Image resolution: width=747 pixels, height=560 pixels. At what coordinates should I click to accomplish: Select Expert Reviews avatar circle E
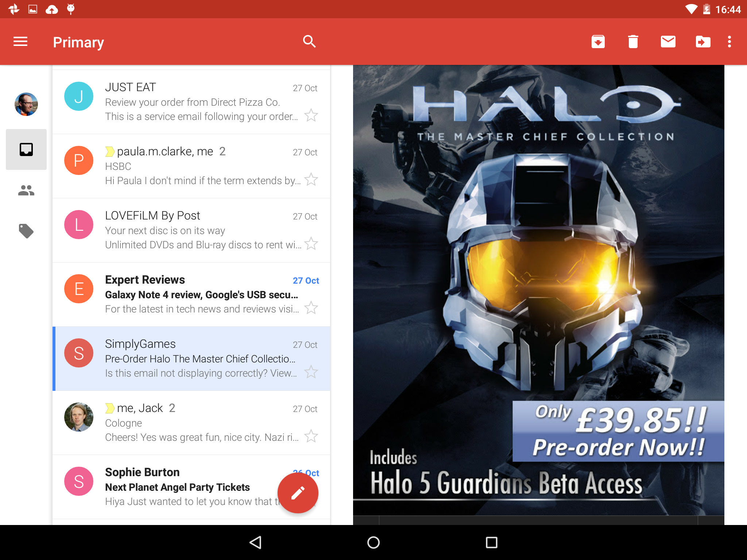point(79,289)
